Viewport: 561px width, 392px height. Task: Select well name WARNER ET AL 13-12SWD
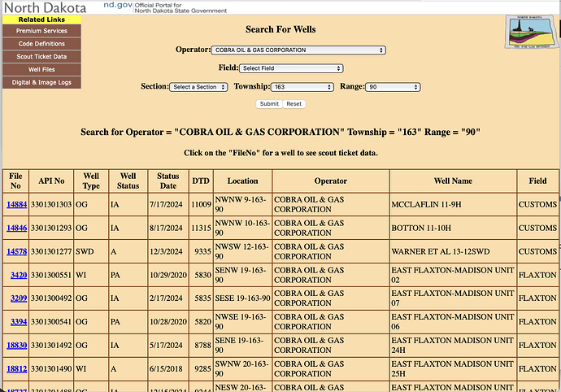(441, 251)
